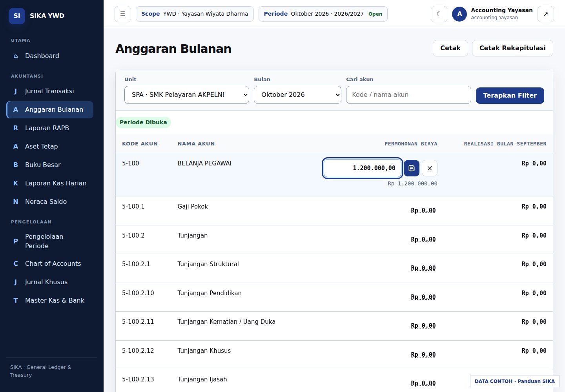Navigate to Aset Tetap
This screenshot has height=392, width=565.
coord(50,147)
